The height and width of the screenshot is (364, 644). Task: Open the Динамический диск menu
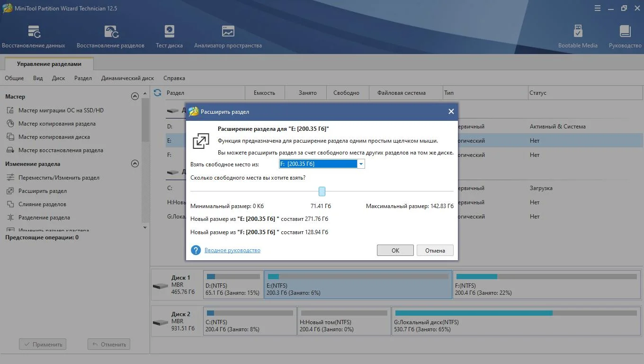click(127, 78)
